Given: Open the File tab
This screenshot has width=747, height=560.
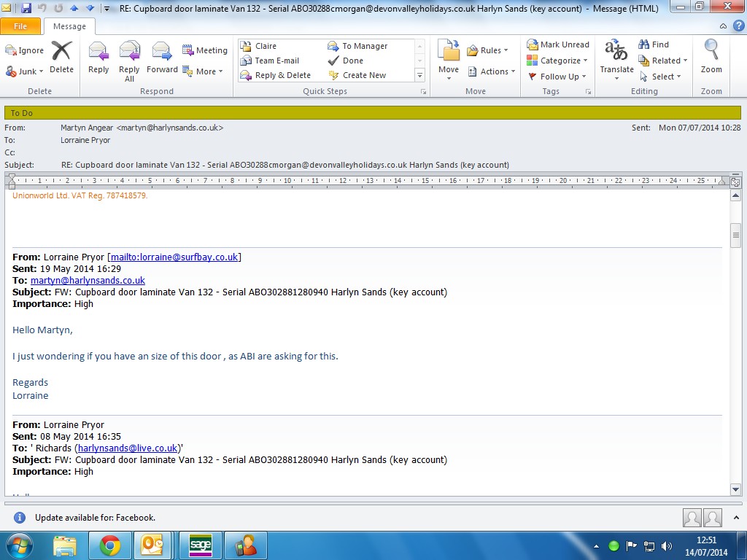Looking at the screenshot, I should [20, 26].
